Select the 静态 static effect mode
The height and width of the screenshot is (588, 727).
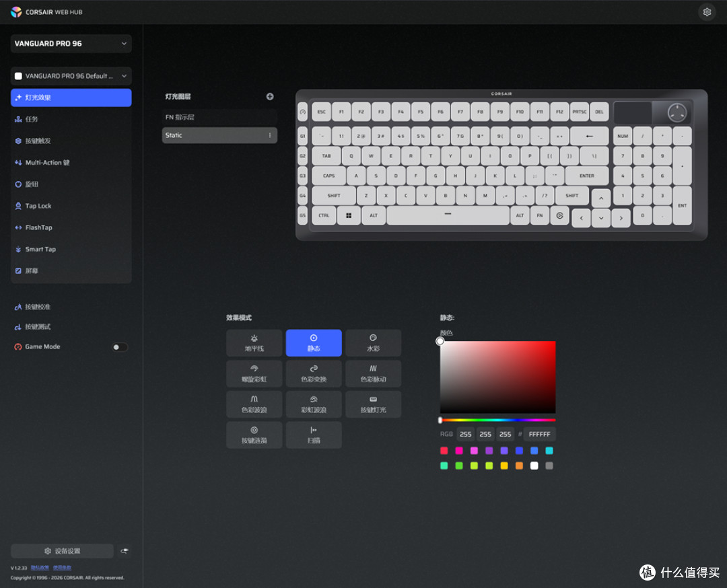coord(314,343)
